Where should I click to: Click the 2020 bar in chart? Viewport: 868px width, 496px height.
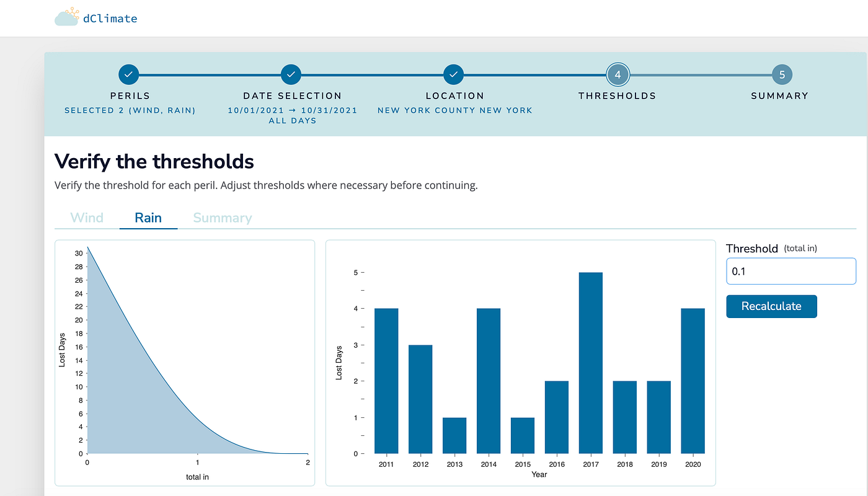pyautogui.click(x=693, y=381)
